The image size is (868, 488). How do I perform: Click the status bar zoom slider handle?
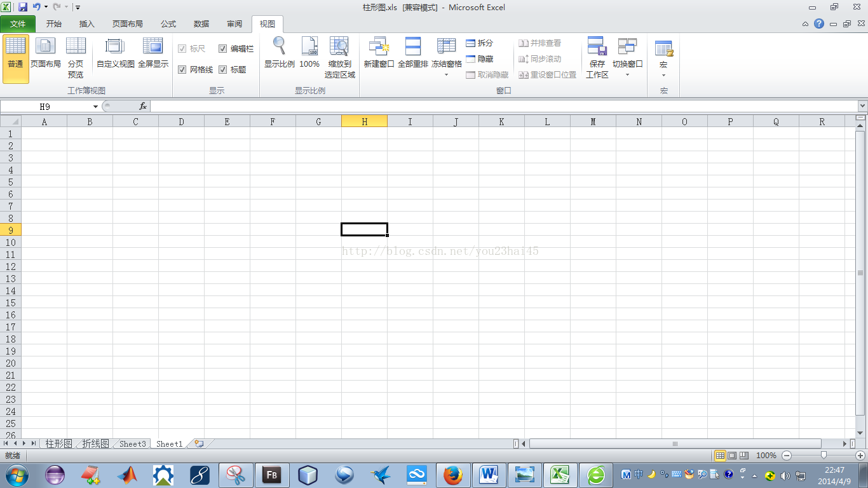click(x=824, y=456)
